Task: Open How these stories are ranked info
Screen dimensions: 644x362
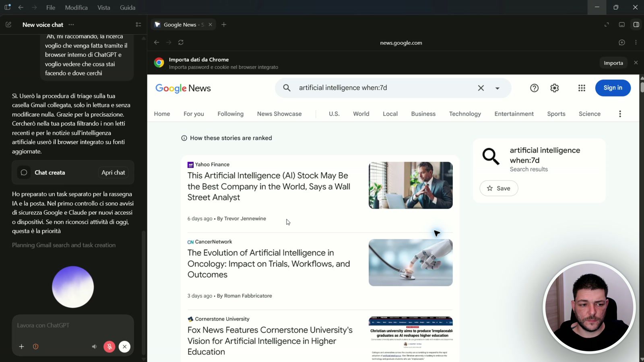Action: 227,138
